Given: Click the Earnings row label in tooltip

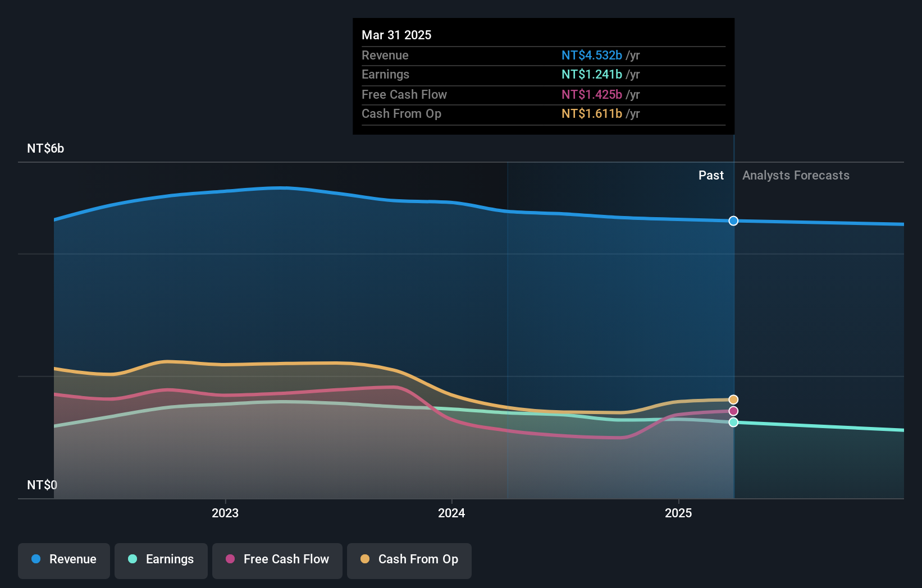Looking at the screenshot, I should (385, 75).
